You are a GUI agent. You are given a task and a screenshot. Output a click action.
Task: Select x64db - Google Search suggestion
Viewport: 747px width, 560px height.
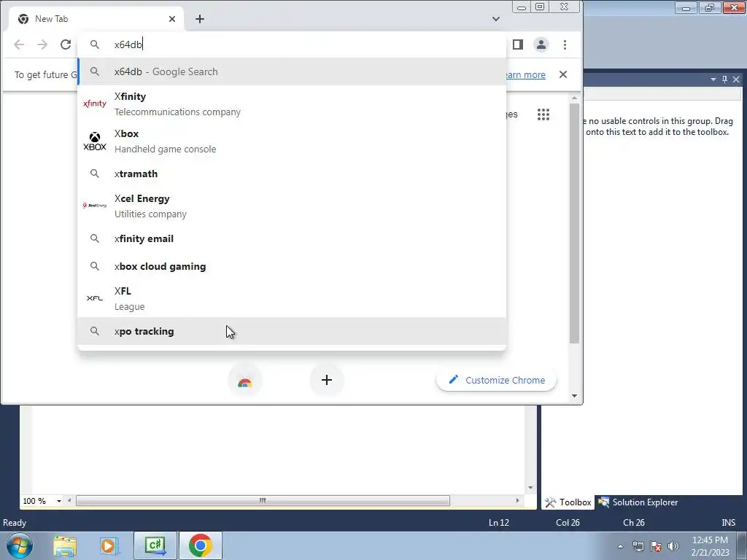292,71
